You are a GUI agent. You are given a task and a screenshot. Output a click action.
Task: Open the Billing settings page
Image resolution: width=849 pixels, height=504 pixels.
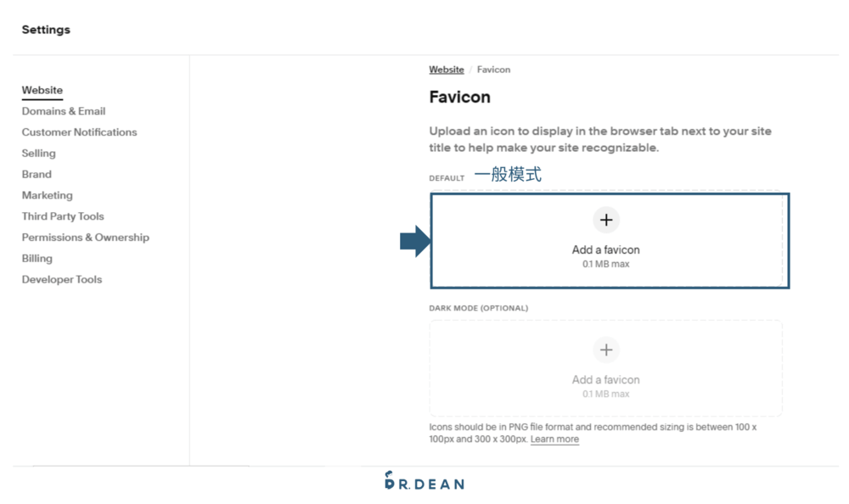coord(35,258)
